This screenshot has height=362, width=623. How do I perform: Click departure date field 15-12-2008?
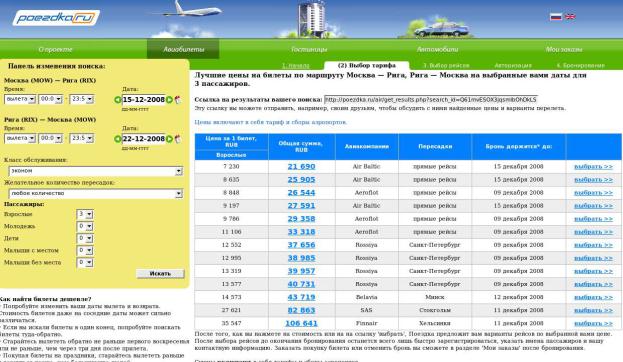click(143, 100)
